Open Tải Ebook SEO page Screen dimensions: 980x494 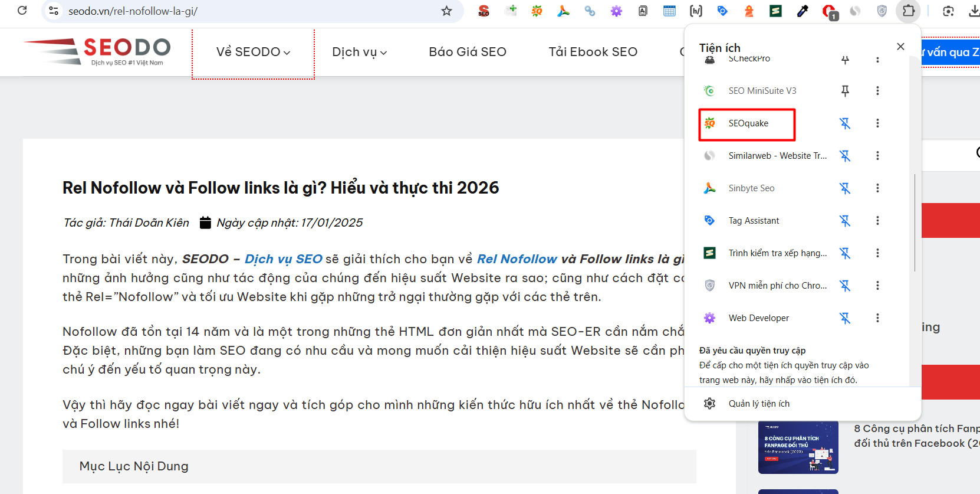[x=593, y=52]
